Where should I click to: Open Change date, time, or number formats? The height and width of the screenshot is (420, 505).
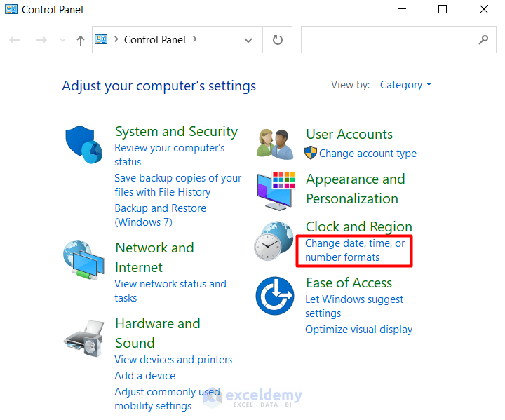355,250
